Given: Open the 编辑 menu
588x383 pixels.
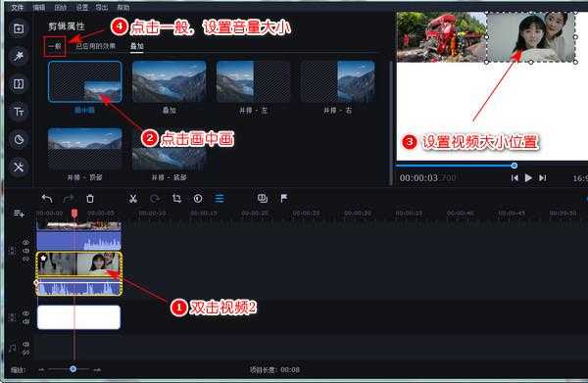Looking at the screenshot, I should click(38, 7).
